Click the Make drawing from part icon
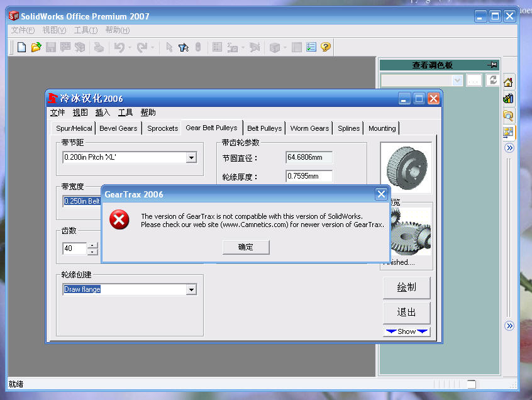This screenshot has height=400, width=532. pos(65,47)
